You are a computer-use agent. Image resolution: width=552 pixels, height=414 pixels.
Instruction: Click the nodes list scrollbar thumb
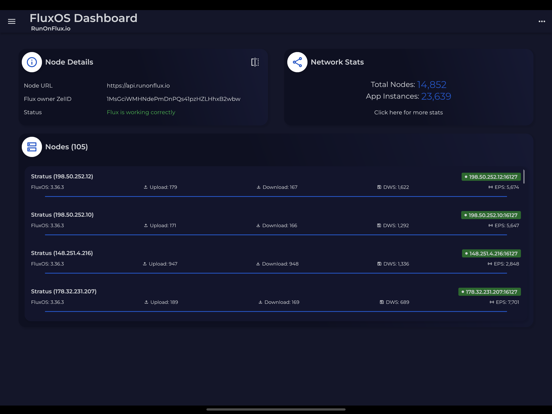click(524, 177)
